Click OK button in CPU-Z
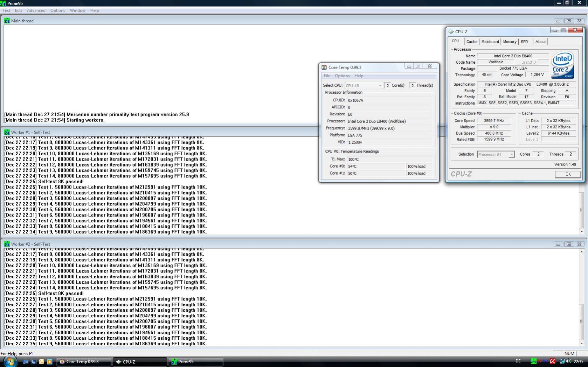This screenshot has height=367, width=588. (568, 174)
